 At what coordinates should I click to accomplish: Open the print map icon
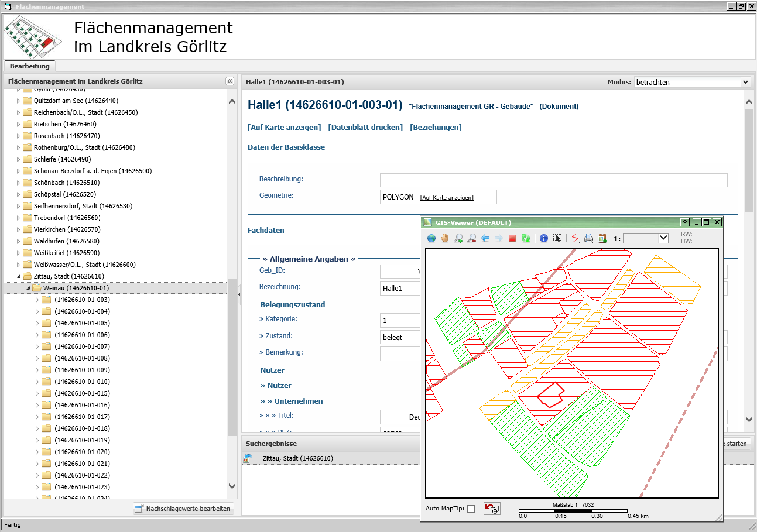coord(589,238)
